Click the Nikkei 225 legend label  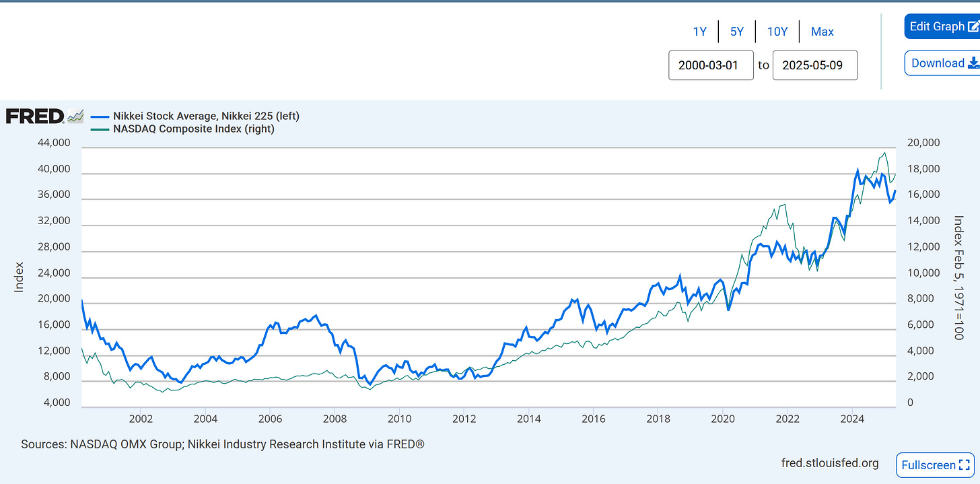click(x=206, y=116)
